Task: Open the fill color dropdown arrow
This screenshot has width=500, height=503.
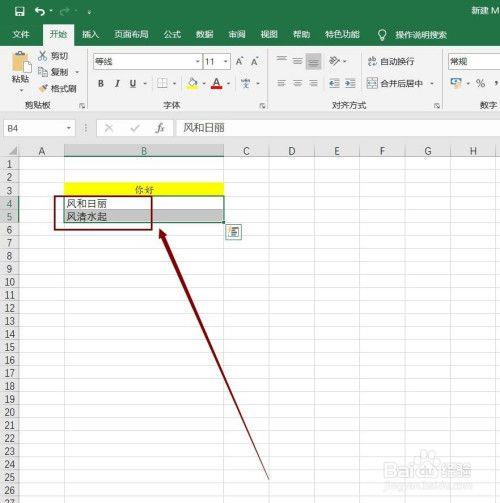Action: click(x=204, y=83)
